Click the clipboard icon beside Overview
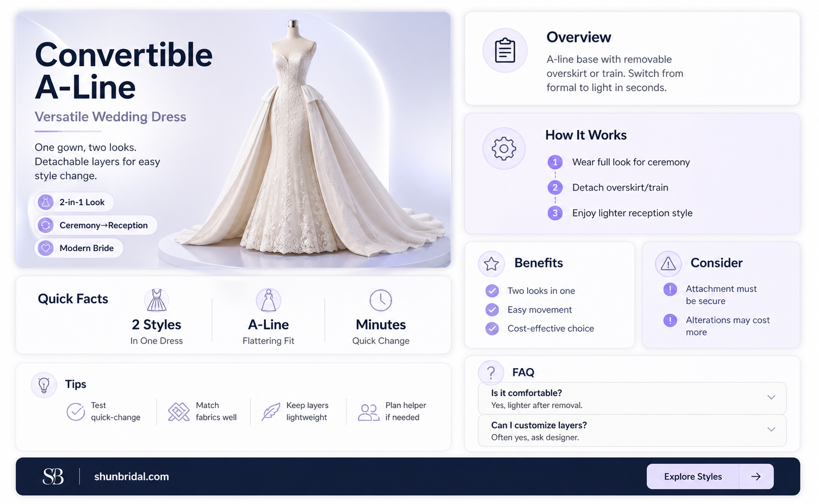 (505, 50)
